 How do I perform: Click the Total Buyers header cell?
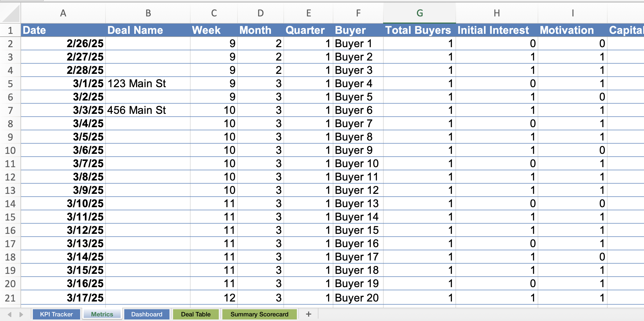tap(419, 30)
